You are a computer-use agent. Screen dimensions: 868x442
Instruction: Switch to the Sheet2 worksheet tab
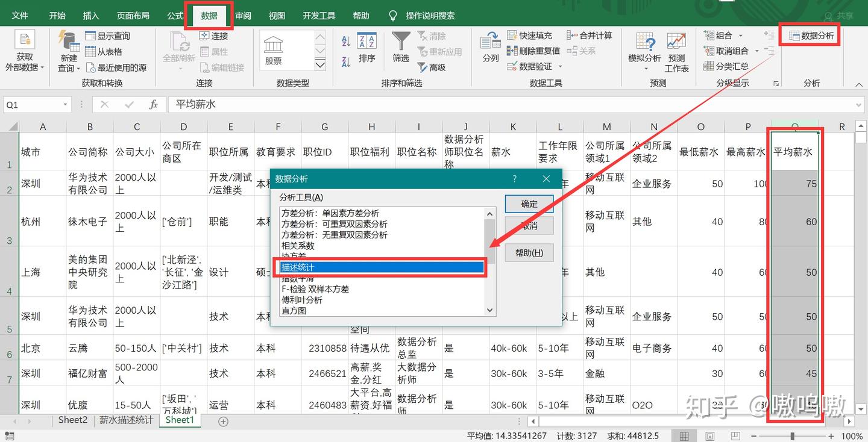point(72,420)
